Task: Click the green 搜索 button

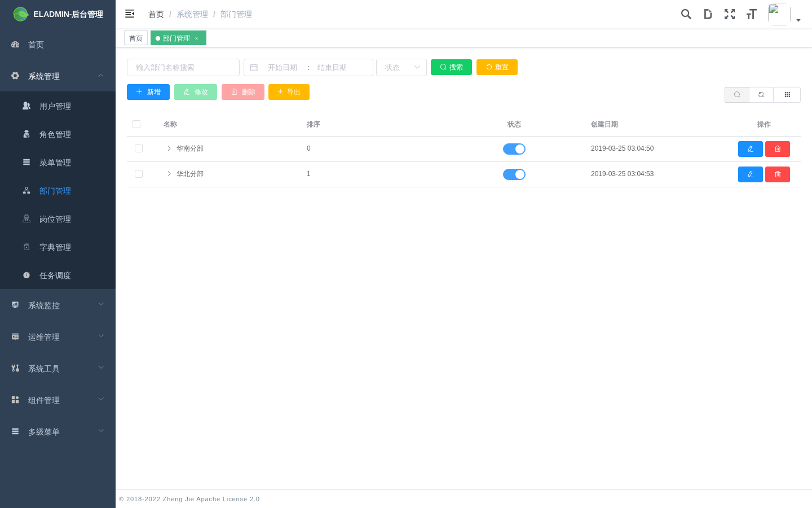Action: coord(451,67)
